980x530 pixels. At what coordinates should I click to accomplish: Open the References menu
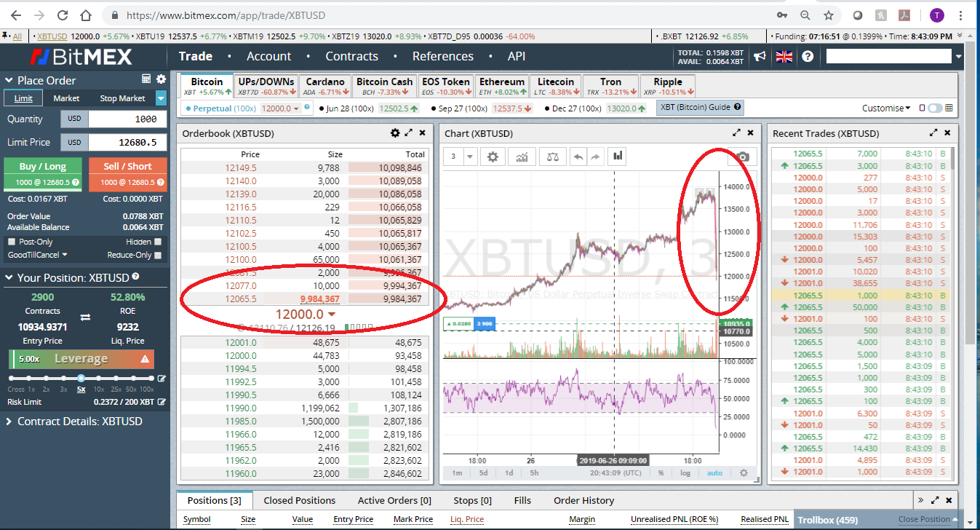tap(442, 56)
